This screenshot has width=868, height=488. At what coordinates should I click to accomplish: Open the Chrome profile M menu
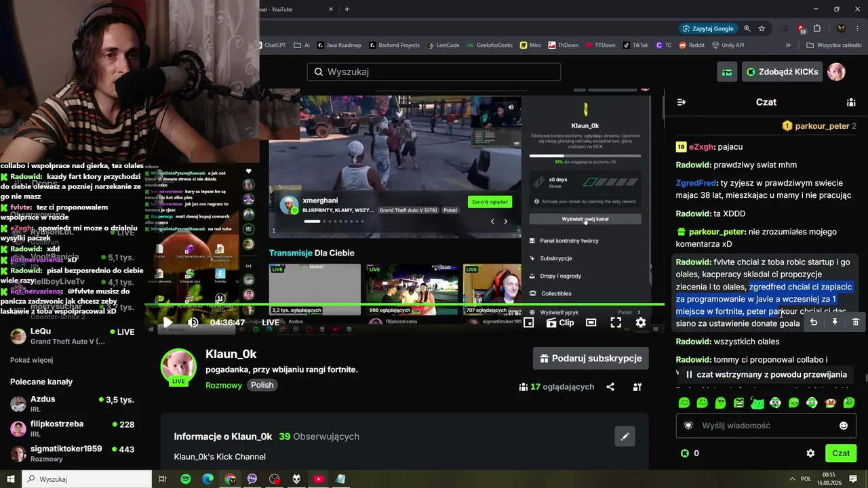[841, 28]
